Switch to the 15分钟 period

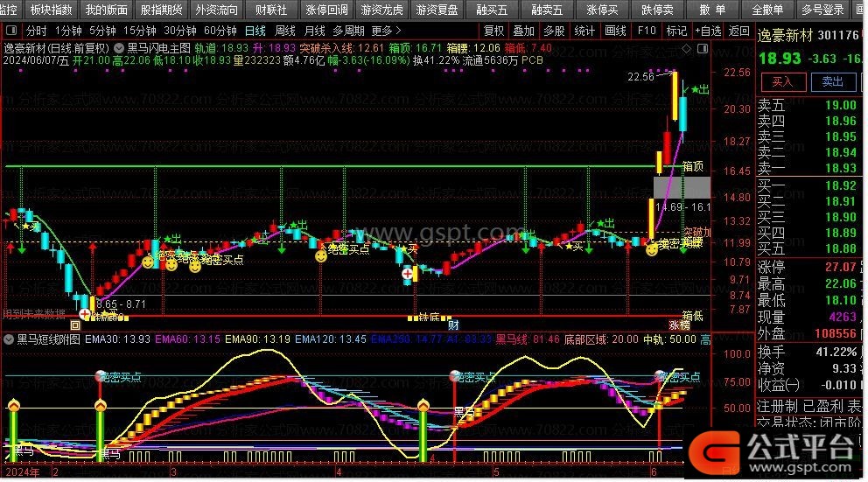[140, 31]
